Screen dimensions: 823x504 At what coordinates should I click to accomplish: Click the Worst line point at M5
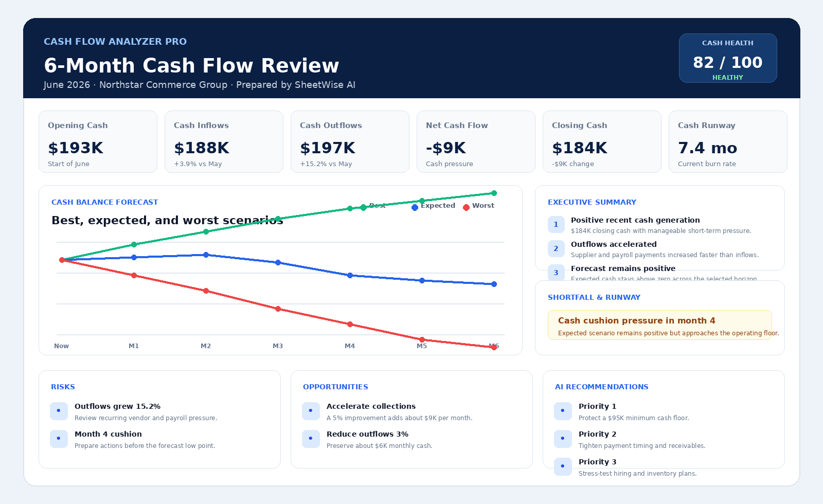click(422, 340)
